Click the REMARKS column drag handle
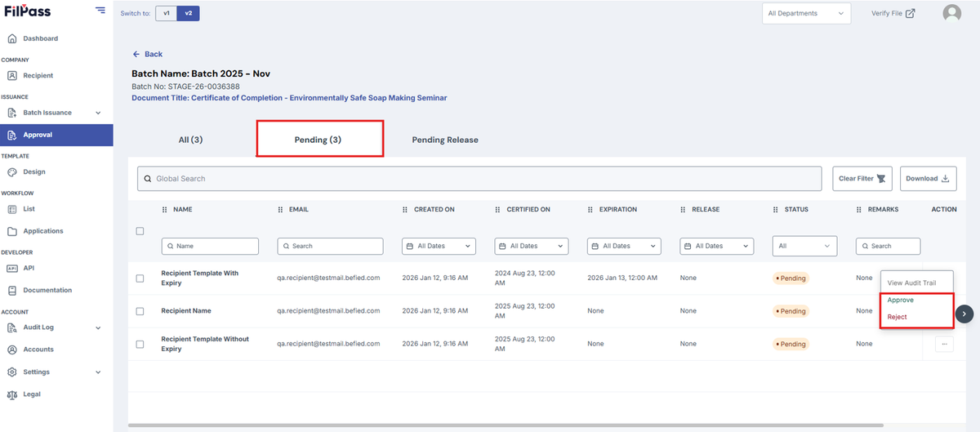Screen dimensions: 980x432 pos(859,210)
